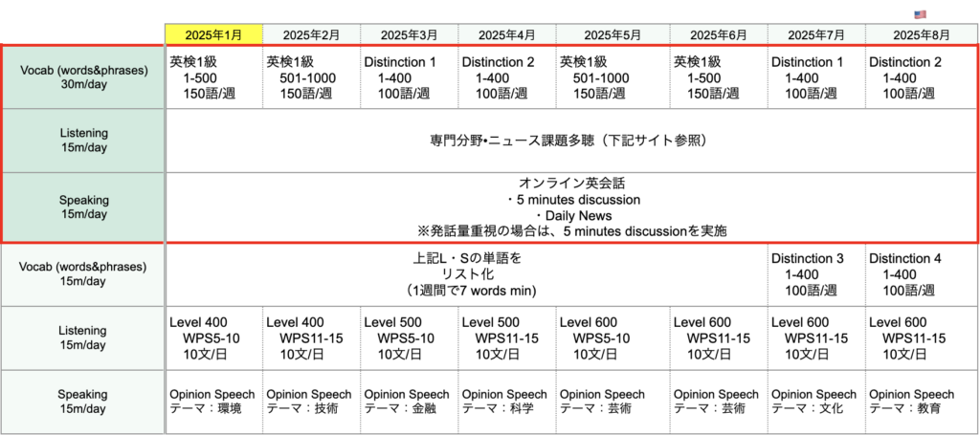Screen dimensions: 980x435
Task: Select the 2025年2月 column header
Action: click(311, 34)
